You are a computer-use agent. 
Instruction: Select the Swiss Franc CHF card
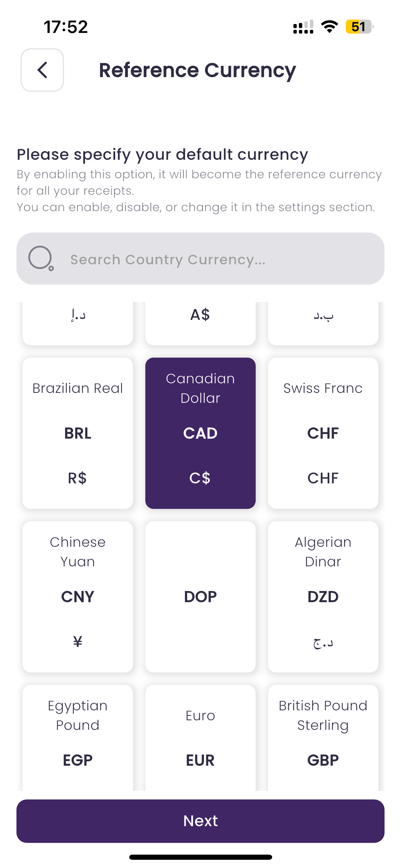pos(323,433)
